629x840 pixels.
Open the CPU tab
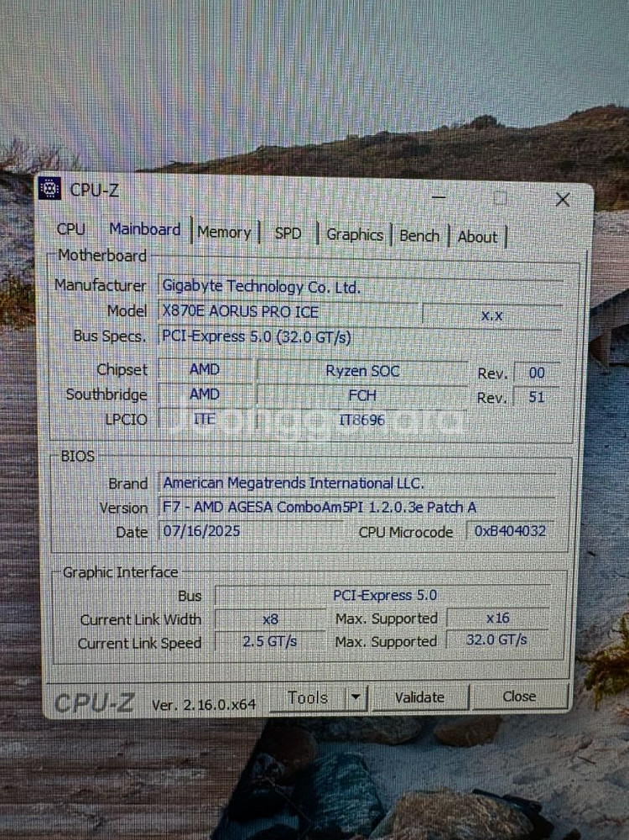point(71,229)
